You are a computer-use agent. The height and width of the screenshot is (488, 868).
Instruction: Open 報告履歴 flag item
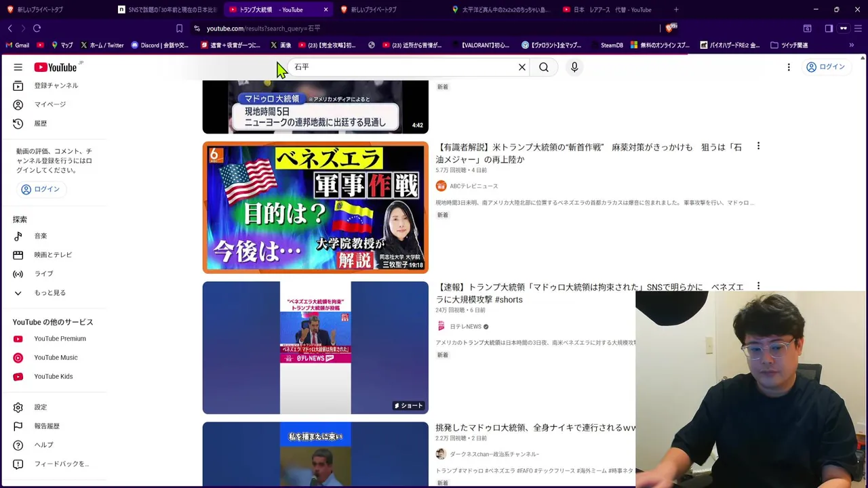[54, 426]
